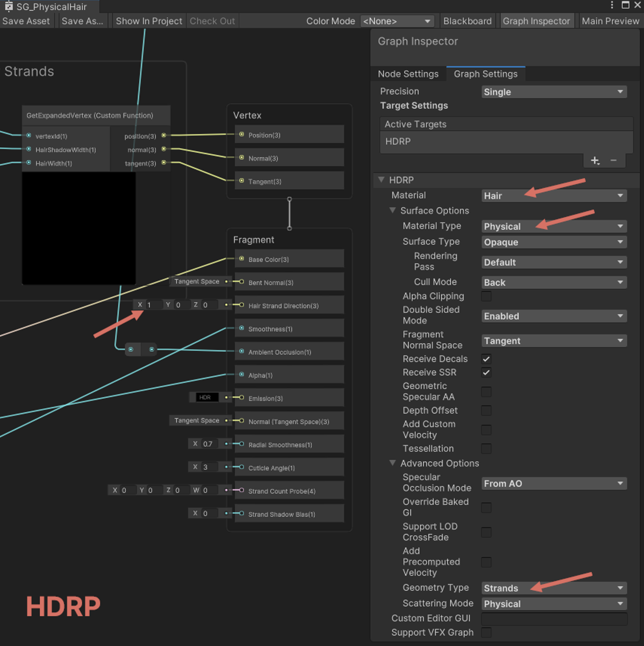
Task: Open the Surface Type dropdown showing Opaque
Action: (x=554, y=242)
